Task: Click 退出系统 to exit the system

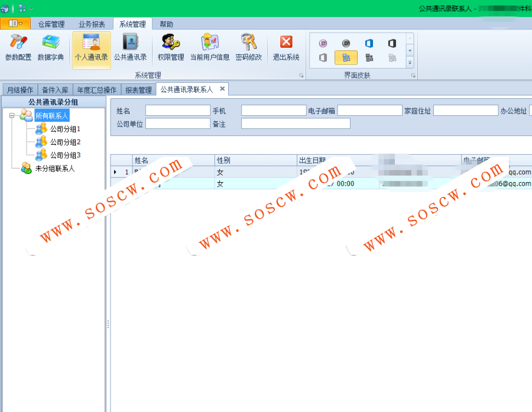Action: click(x=286, y=48)
